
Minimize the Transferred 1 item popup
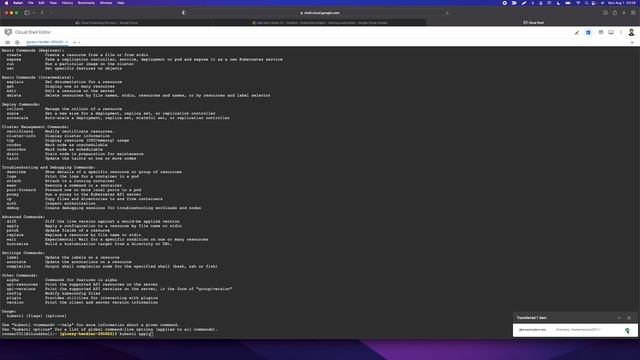tap(619, 318)
